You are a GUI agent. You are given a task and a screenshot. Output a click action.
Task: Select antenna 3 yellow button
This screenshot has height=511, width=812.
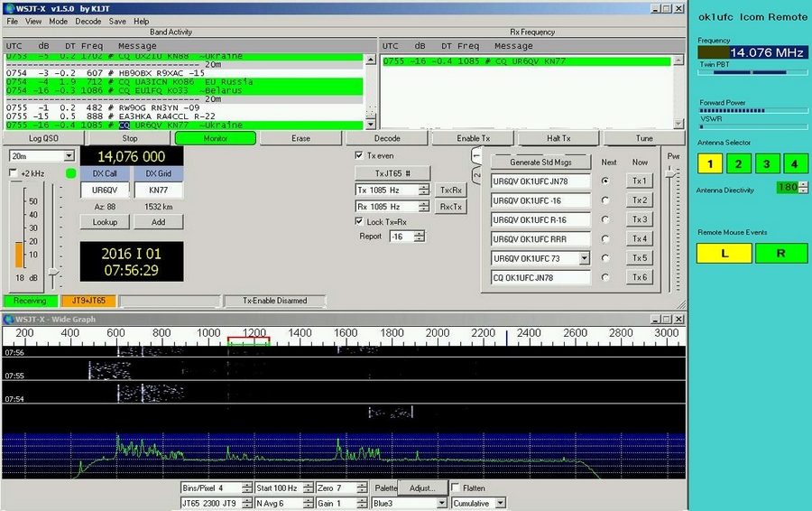pos(766,164)
